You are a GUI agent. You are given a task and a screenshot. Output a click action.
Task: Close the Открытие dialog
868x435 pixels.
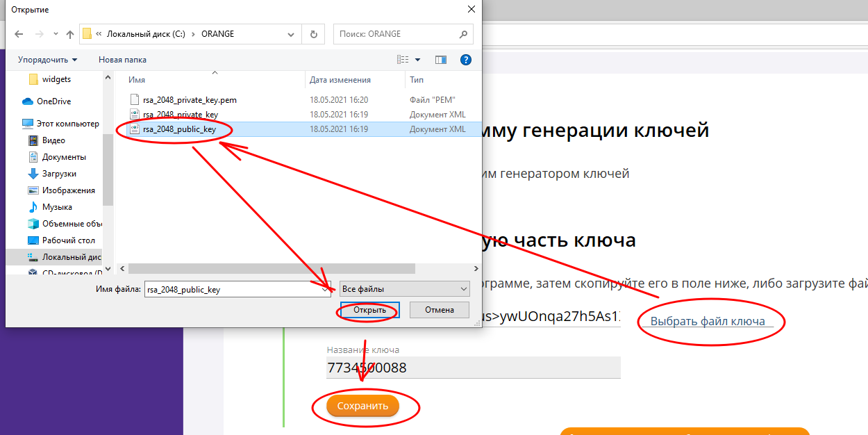[471, 9]
